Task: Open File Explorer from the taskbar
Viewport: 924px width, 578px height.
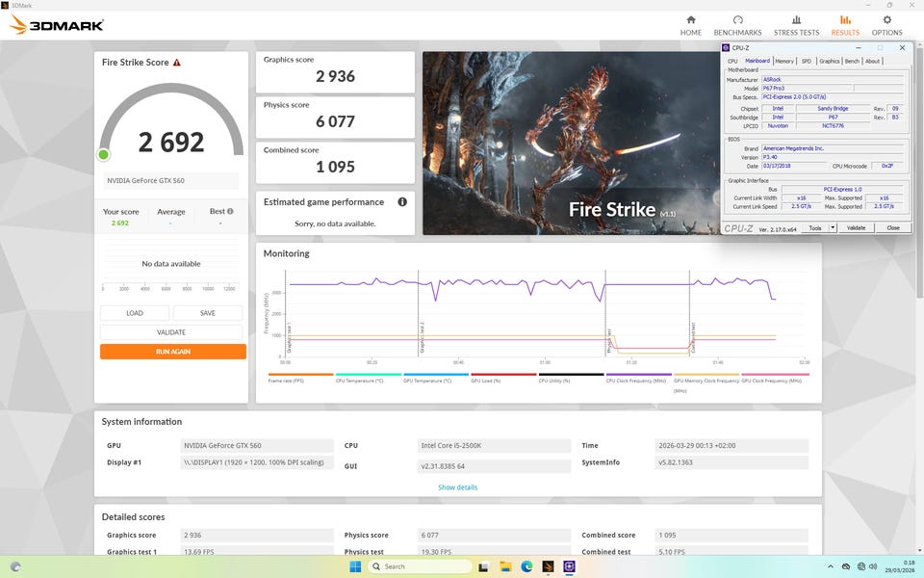Action: [505, 566]
